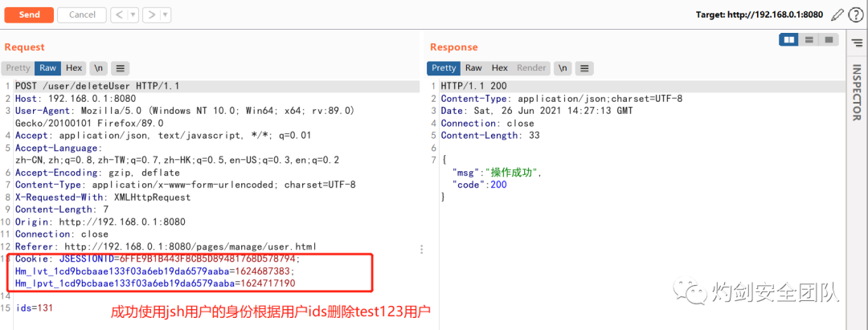Click the vertical three-dot panel divider handle
The height and width of the screenshot is (330, 868).
pos(423,249)
